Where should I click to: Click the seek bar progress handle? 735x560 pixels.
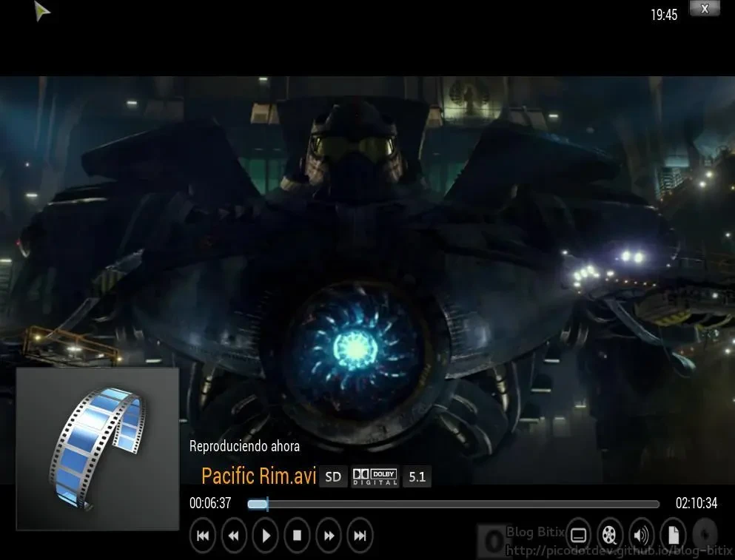[266, 504]
